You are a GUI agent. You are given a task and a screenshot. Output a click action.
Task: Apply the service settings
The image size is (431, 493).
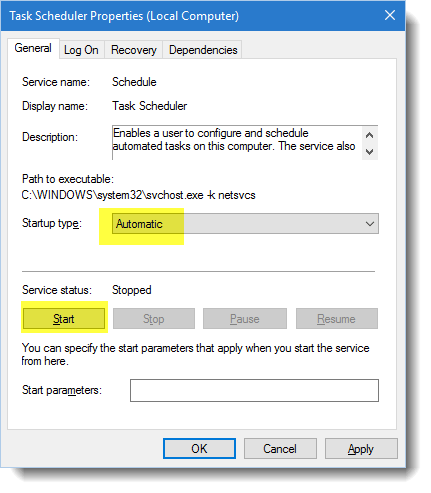[x=361, y=449]
